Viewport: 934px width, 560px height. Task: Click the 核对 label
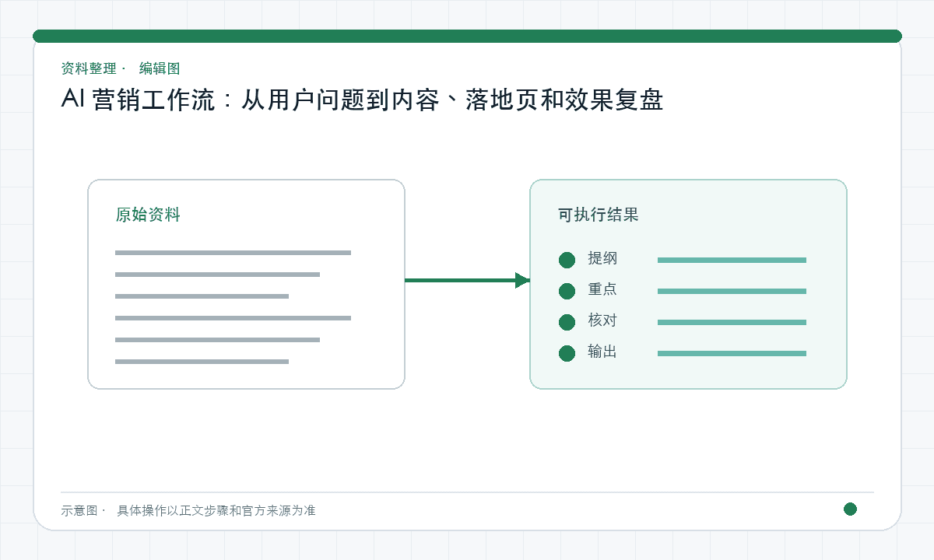[x=602, y=320]
